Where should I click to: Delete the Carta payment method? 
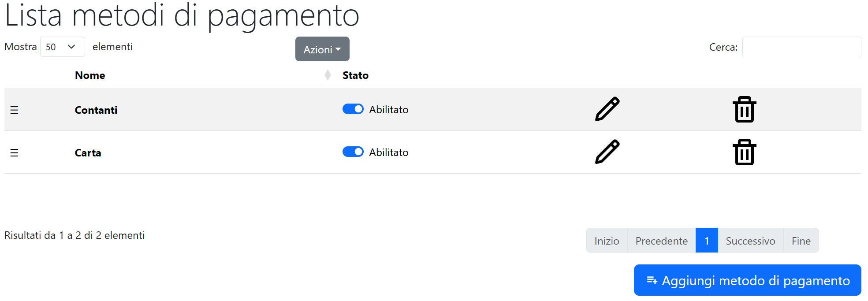[744, 152]
